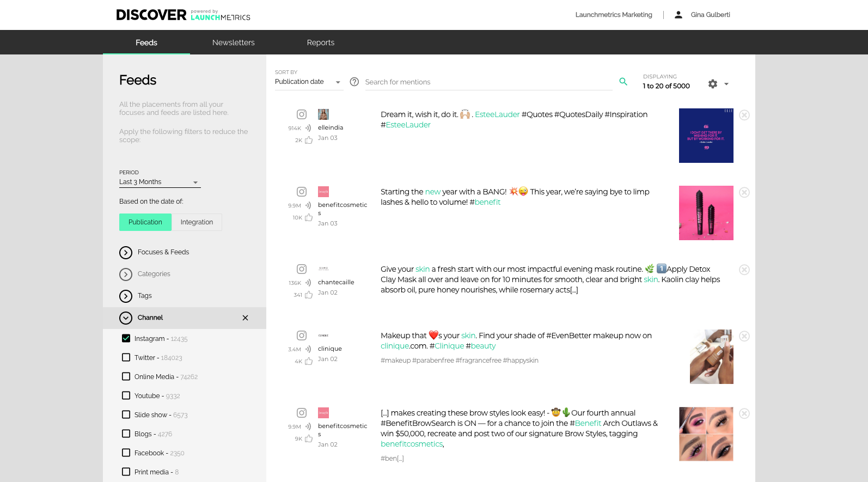Viewport: 868px width, 482px height.
Task: Expand the Tags filter
Action: coord(126,296)
